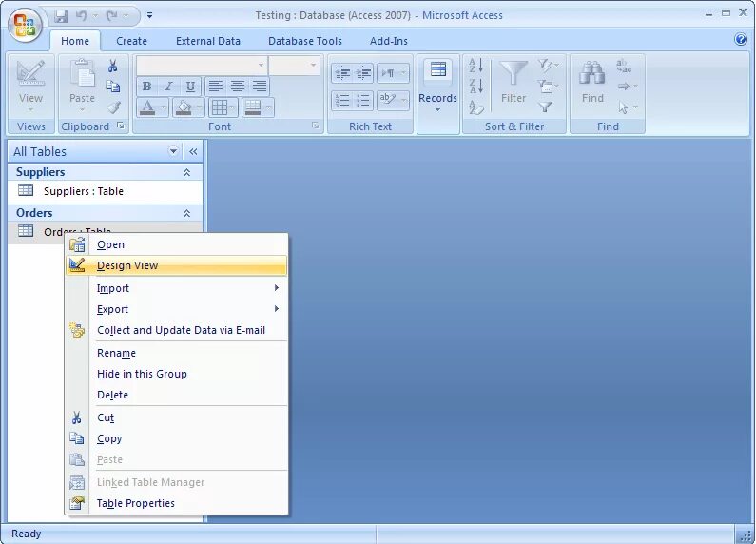The width and height of the screenshot is (756, 544).
Task: Collapse navigation pane shutter bar
Action: (193, 152)
